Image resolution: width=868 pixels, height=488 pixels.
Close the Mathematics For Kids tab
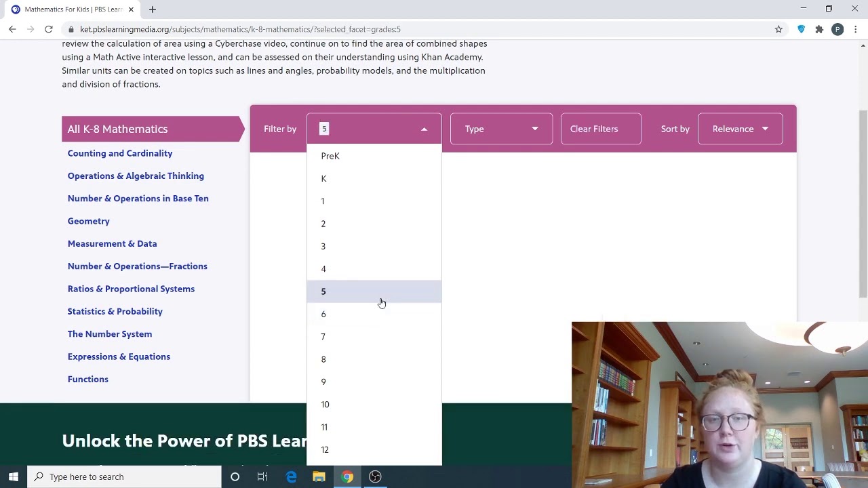(131, 9)
